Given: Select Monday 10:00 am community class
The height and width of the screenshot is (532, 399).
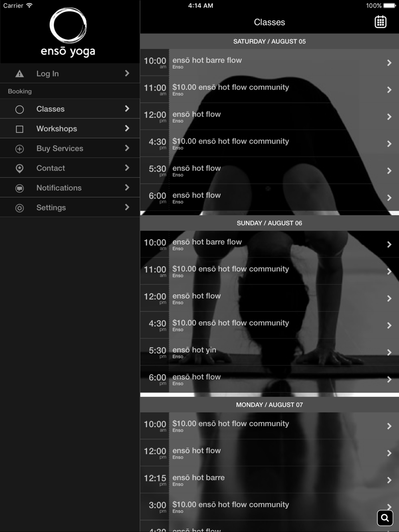Looking at the screenshot, I should pyautogui.click(x=269, y=426).
